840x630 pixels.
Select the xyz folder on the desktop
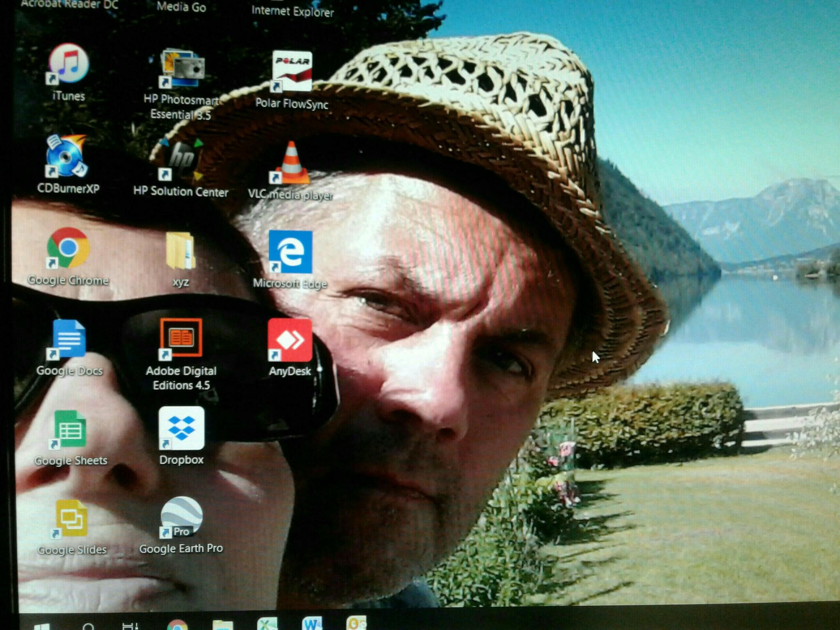coord(180,251)
